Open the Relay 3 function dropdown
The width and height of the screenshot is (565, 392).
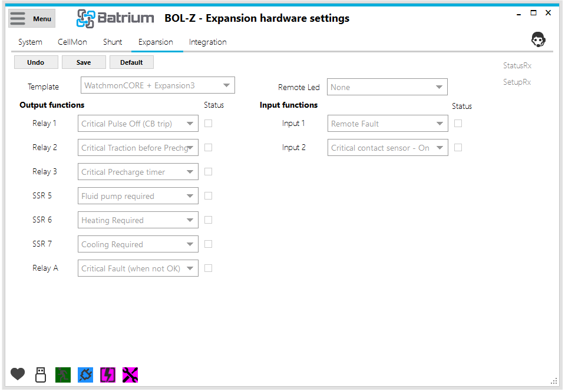tap(138, 172)
